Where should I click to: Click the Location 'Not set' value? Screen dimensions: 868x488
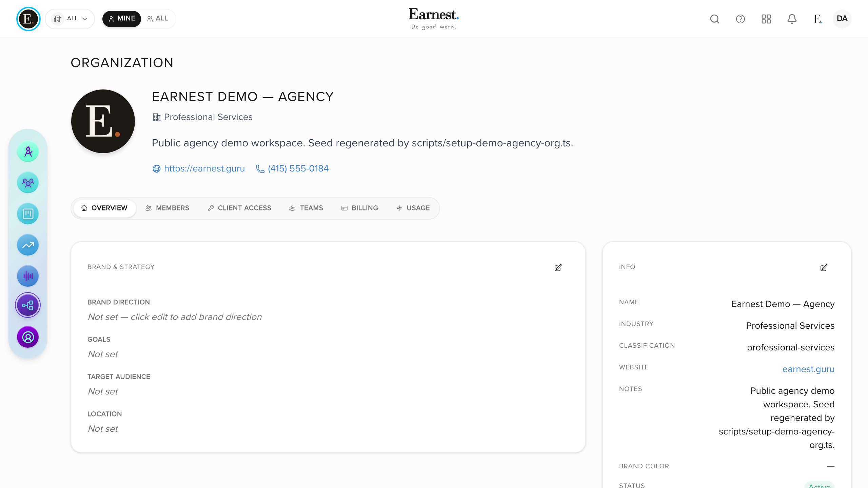[x=103, y=429]
